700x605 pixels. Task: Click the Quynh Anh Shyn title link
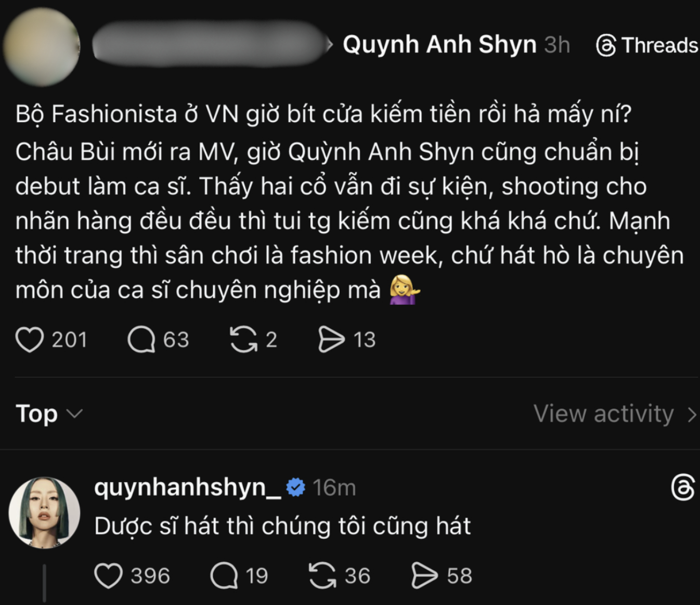[438, 45]
